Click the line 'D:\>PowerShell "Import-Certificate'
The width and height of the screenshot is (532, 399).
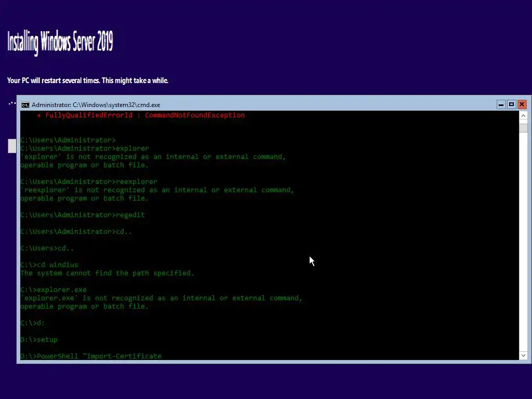91,356
